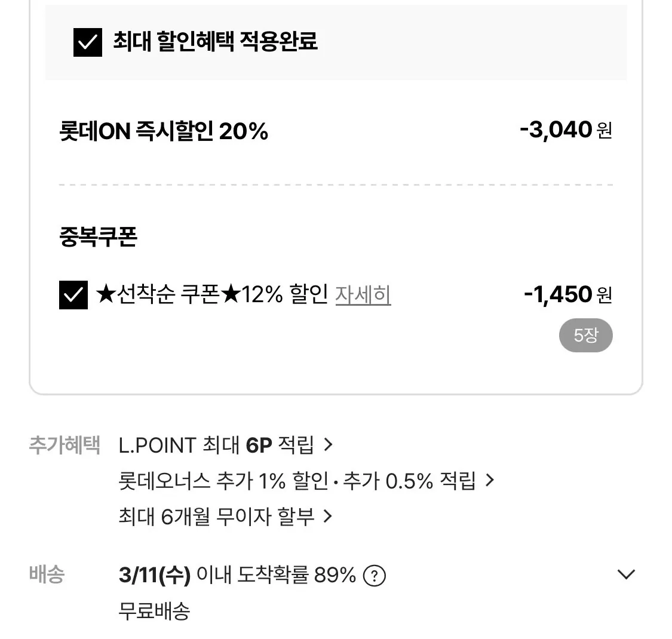Select the 추가혜택 section label

pos(64,444)
